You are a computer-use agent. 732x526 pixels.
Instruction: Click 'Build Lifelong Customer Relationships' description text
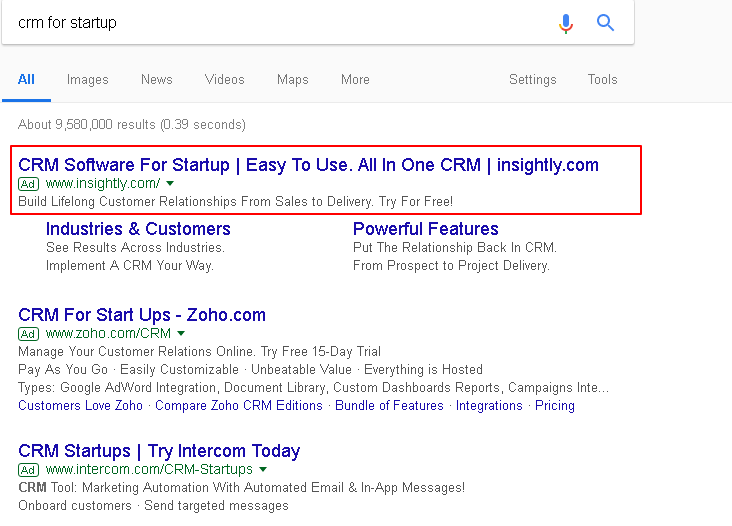[235, 202]
